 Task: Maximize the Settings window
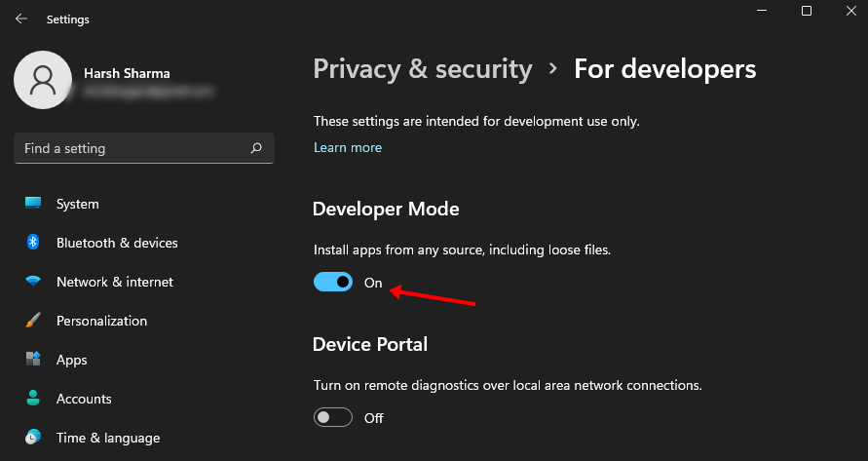pyautogui.click(x=806, y=12)
